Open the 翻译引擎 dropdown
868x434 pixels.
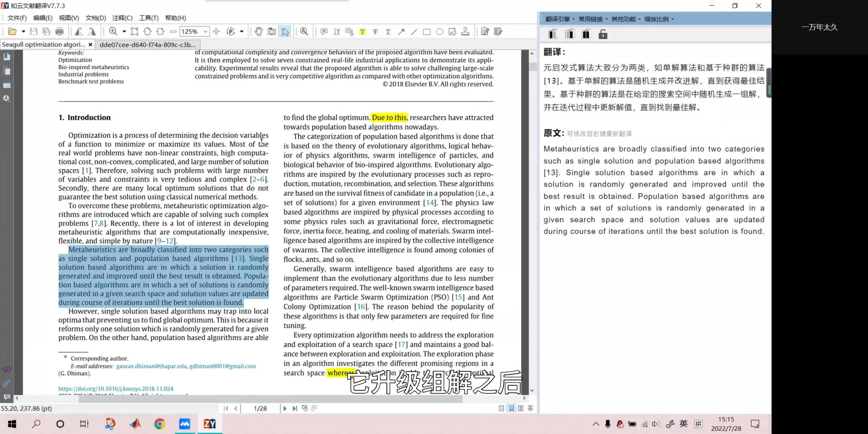(560, 19)
